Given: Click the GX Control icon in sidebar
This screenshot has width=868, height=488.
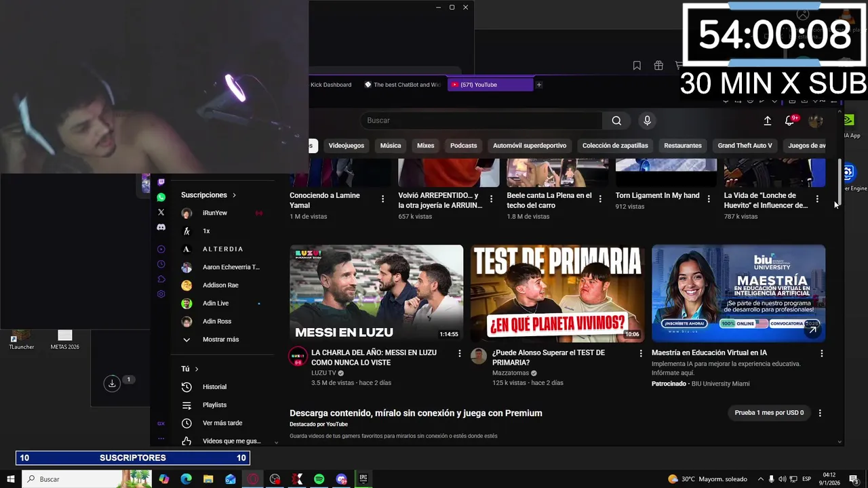Looking at the screenshot, I should click(161, 424).
